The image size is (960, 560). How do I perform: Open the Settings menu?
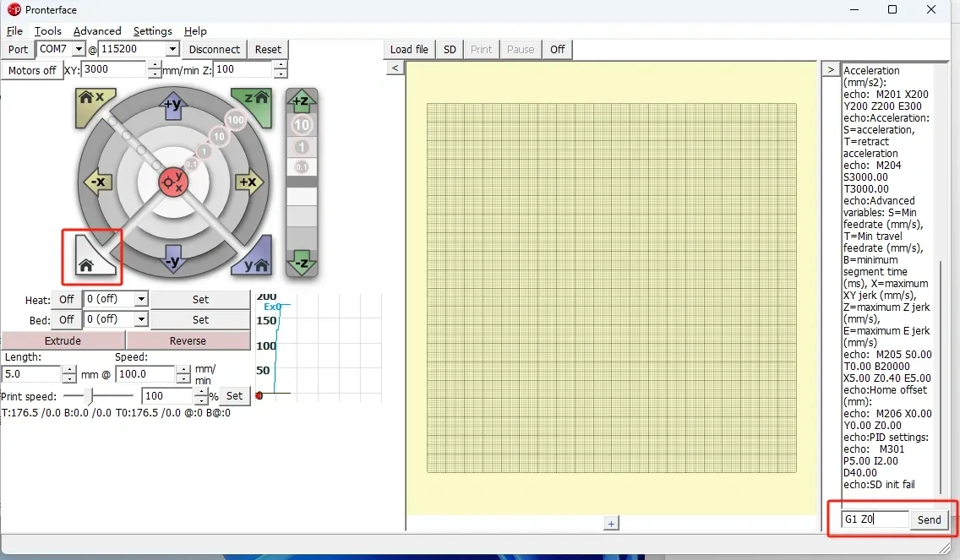pos(152,31)
